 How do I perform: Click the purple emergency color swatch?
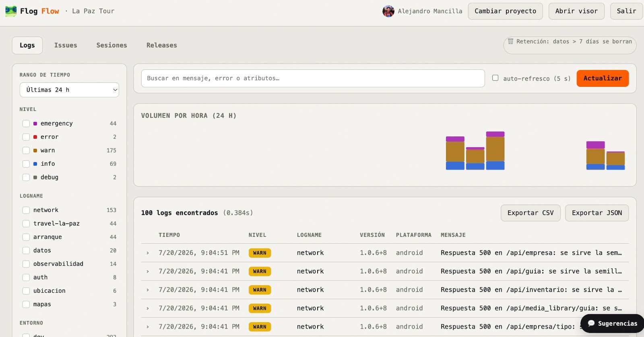click(35, 123)
